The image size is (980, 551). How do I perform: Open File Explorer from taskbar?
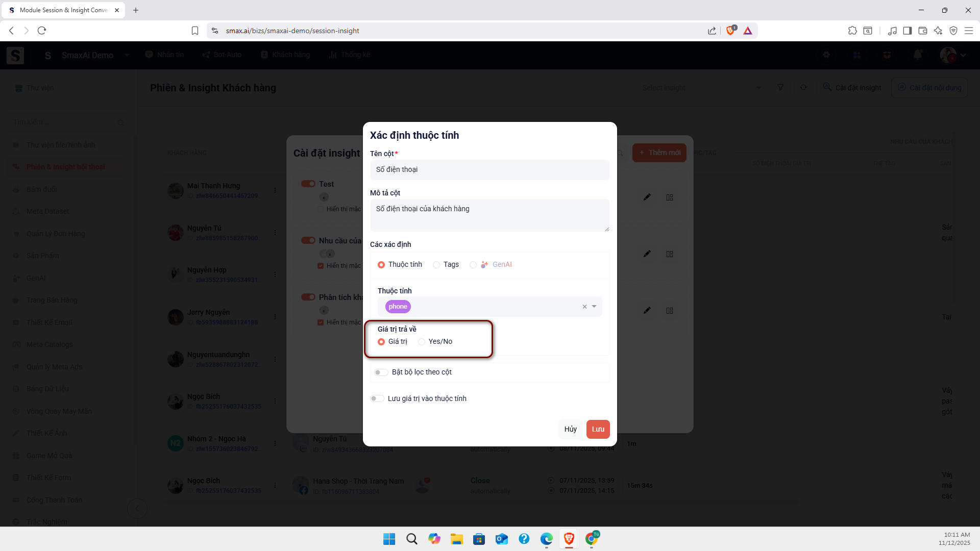coord(456,539)
